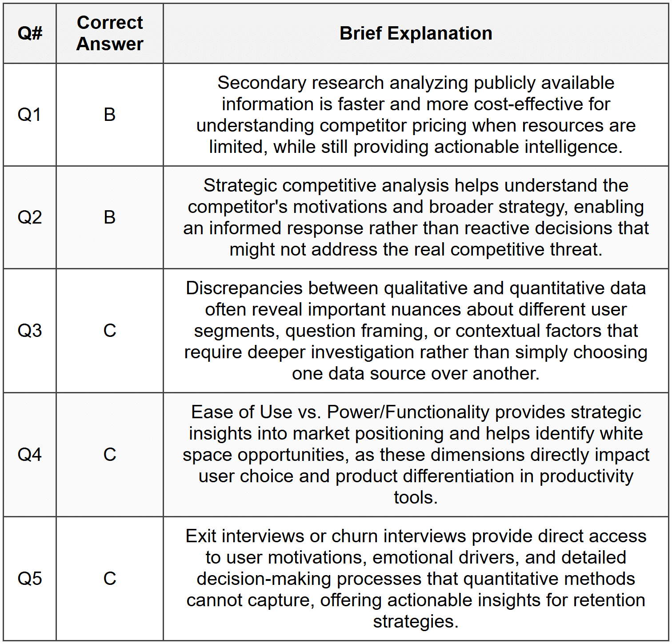Select the qualitative and quantitative discrepancies explanation
This screenshot has height=644, width=672.
click(416, 331)
